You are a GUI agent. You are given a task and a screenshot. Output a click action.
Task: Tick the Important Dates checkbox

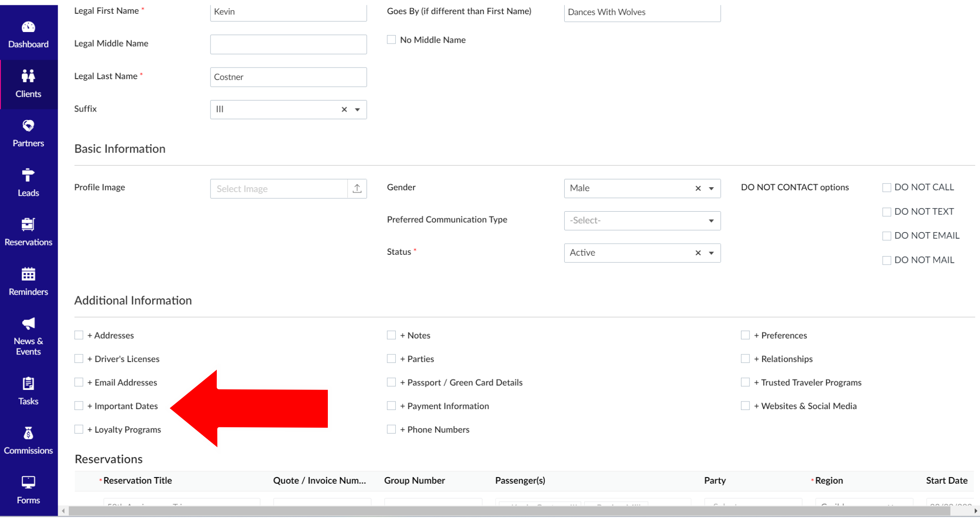[x=79, y=406]
